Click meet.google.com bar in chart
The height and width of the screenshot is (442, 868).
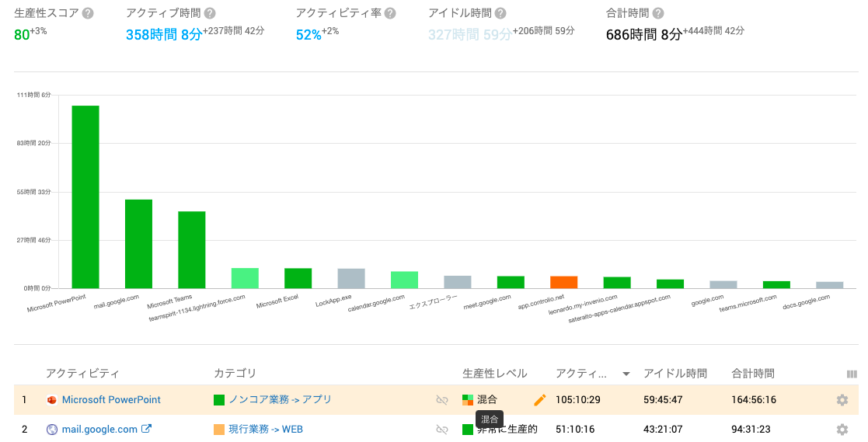(x=511, y=282)
